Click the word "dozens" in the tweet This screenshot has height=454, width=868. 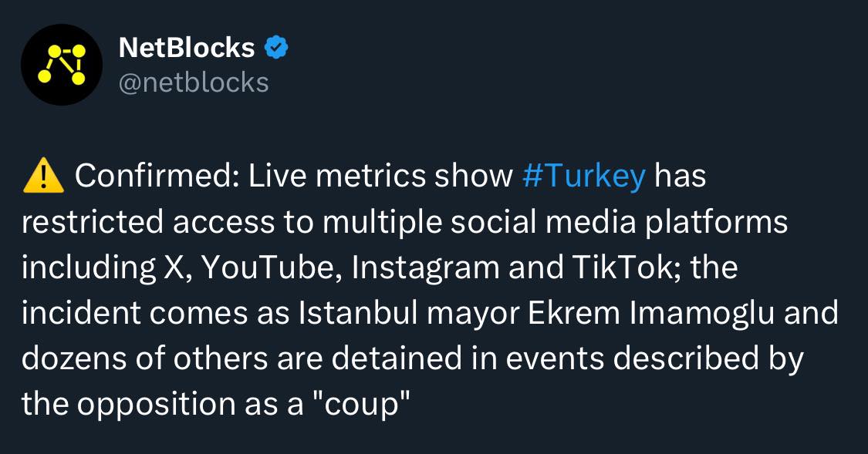(x=73, y=358)
